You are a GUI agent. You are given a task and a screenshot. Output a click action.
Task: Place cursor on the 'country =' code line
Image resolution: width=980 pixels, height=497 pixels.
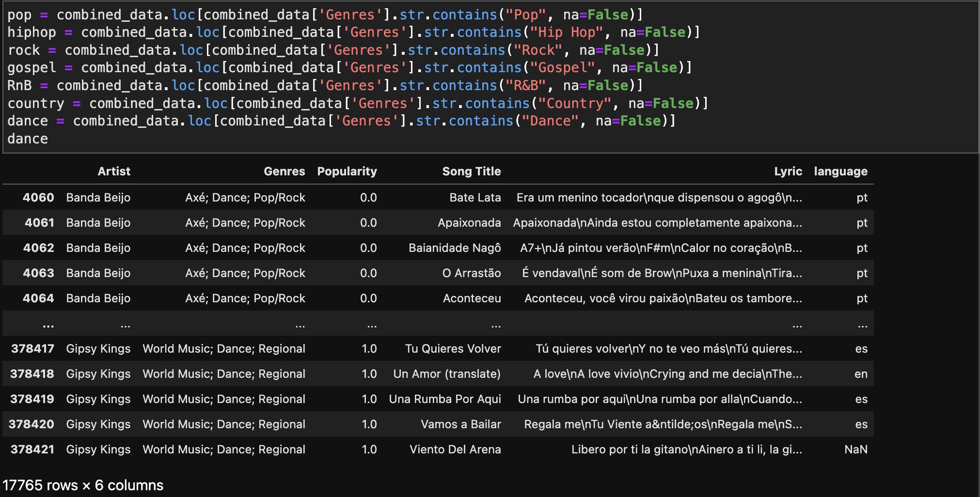(358, 104)
